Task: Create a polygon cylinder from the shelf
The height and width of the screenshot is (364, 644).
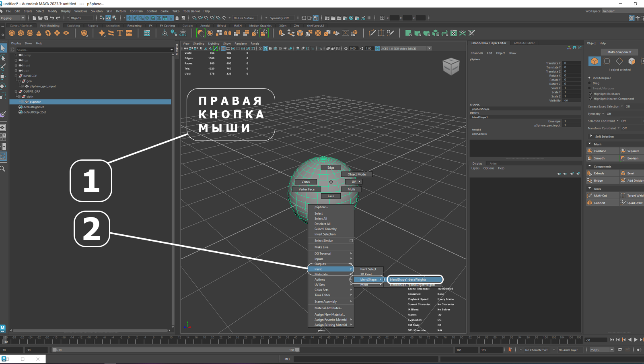Action: [x=30, y=33]
